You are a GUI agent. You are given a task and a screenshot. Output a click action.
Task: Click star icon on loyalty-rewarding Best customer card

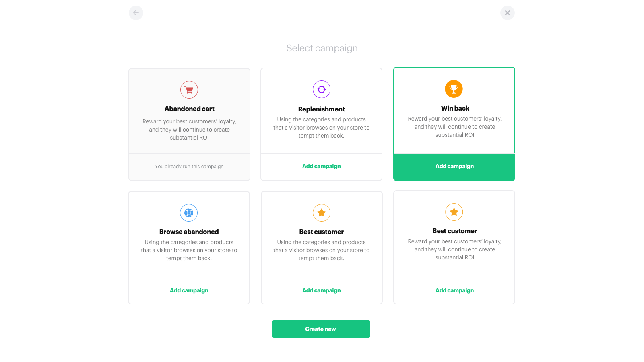point(454,212)
